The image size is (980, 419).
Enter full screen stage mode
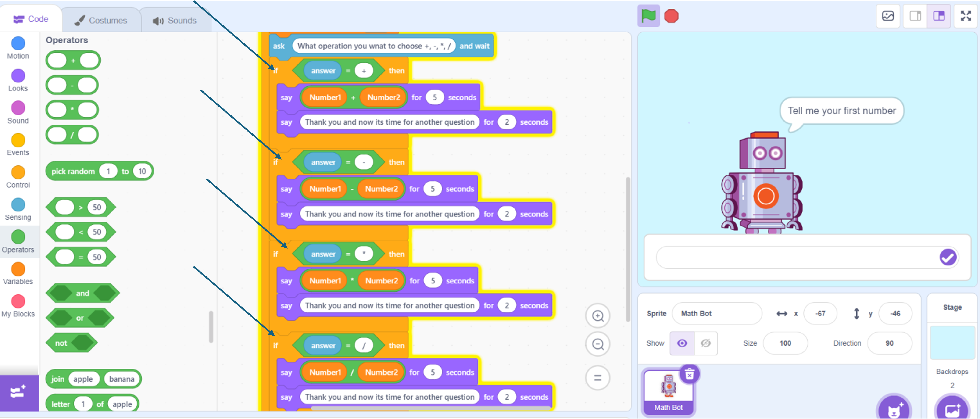click(966, 16)
